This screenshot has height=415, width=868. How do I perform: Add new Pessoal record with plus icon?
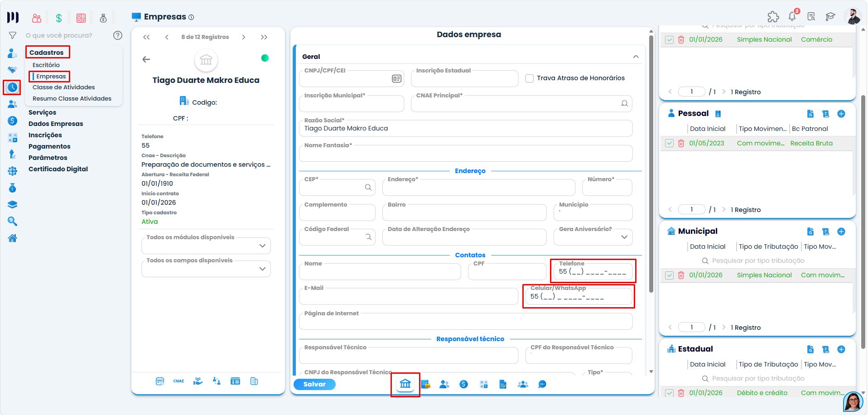click(841, 114)
